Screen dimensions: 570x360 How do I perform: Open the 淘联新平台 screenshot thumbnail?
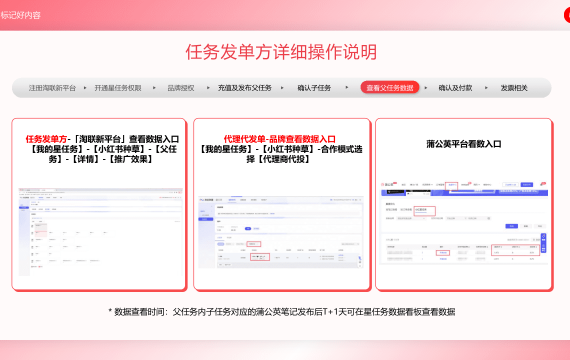coord(100,232)
